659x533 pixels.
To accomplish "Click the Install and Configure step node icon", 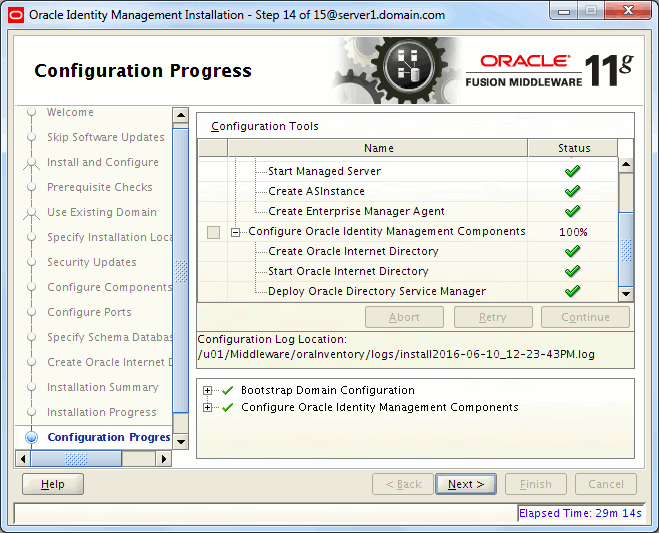I will click(x=31, y=163).
